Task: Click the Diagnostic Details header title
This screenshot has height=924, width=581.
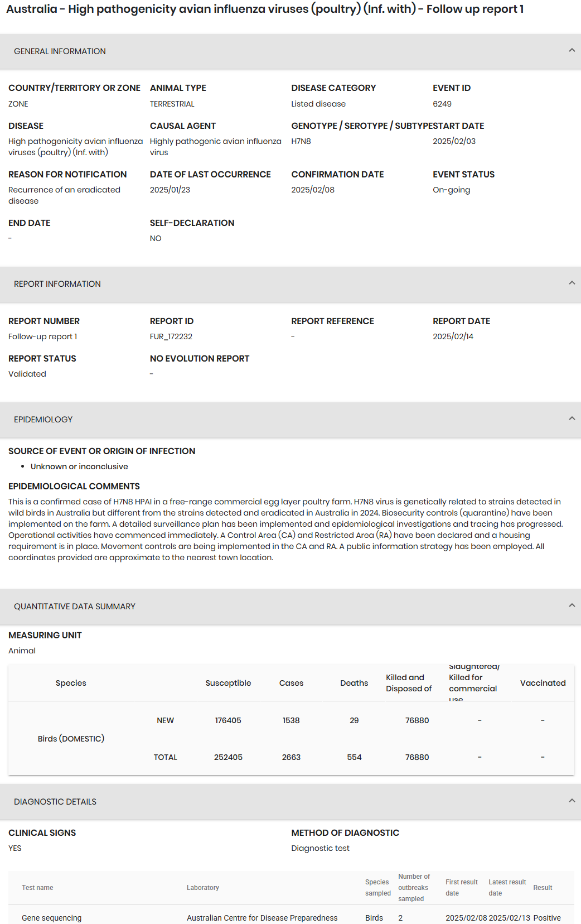Action: click(55, 802)
